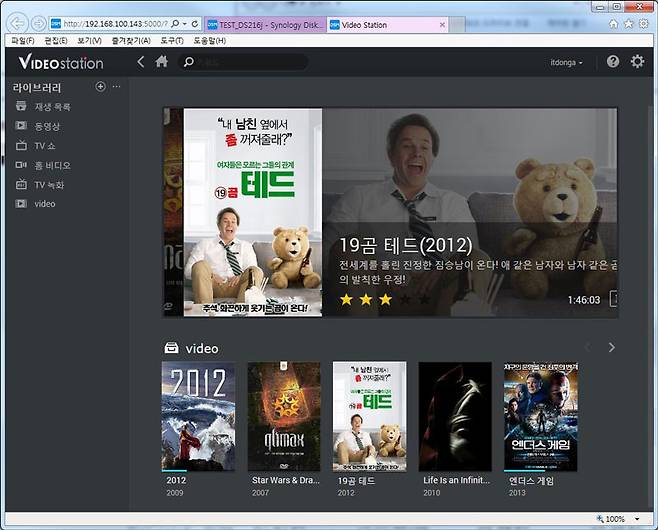Click the 홈 비디오 camcorder icon
658x530 pixels.
point(21,165)
